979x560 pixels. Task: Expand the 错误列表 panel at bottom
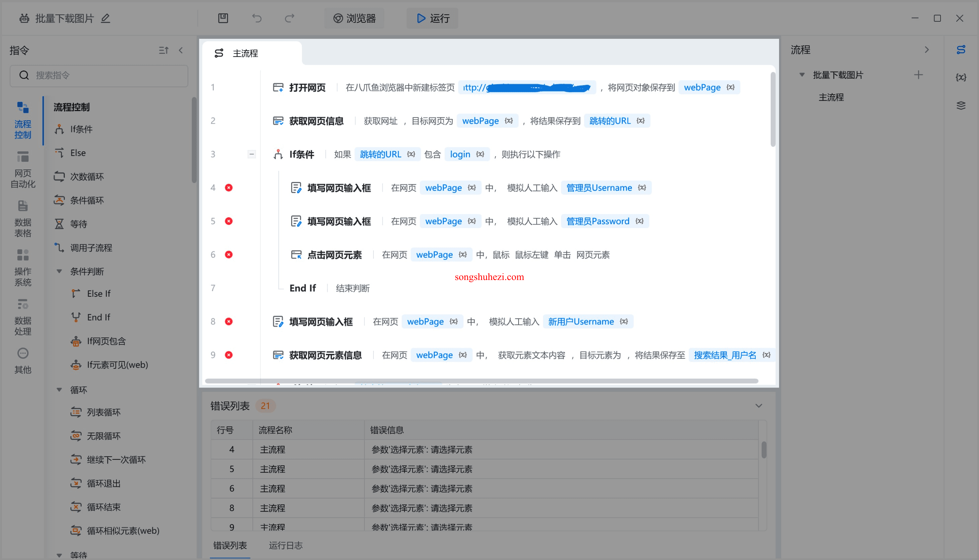759,405
